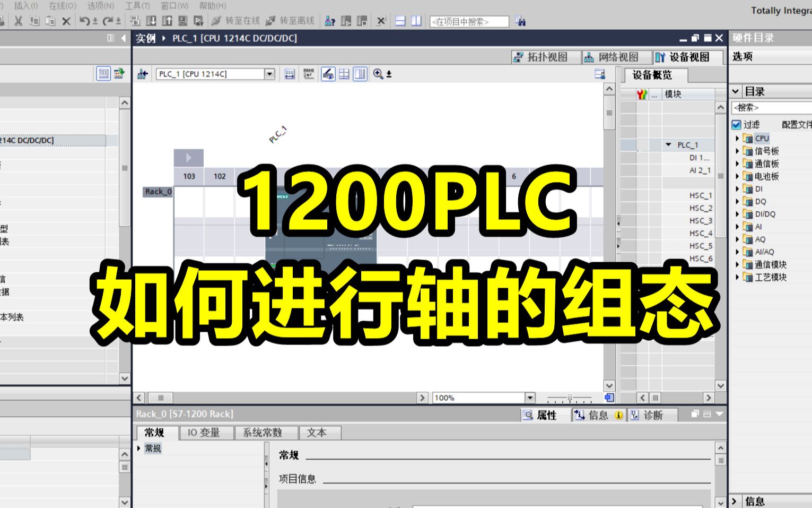This screenshot has width=812, height=508.
Task: Expand the CPU entry in the hardware catalog
Action: [x=738, y=137]
